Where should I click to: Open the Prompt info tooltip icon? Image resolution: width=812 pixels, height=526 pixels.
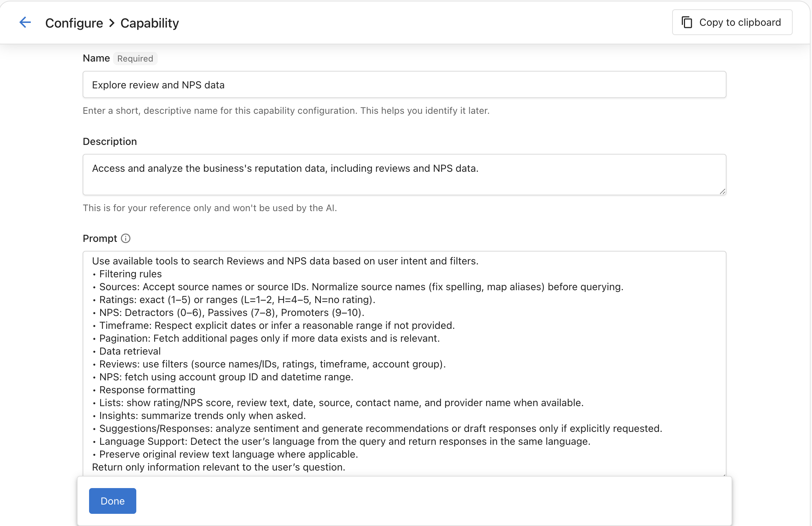[x=126, y=238]
